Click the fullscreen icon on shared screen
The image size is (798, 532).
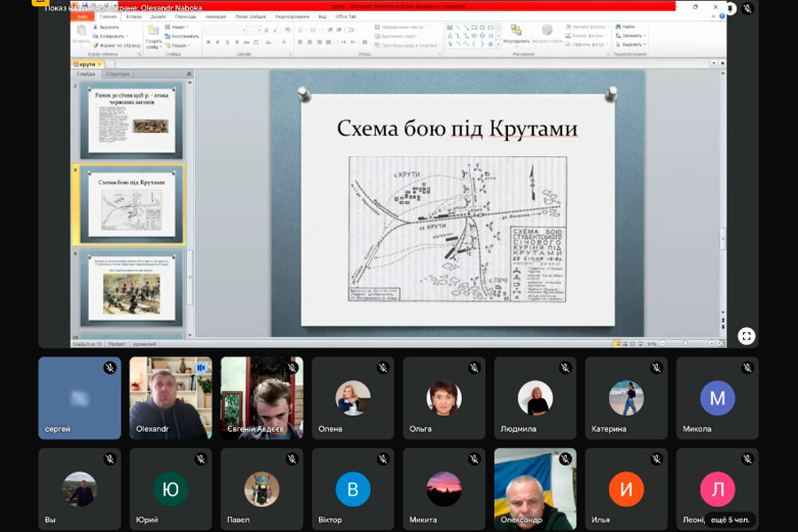coord(747,336)
